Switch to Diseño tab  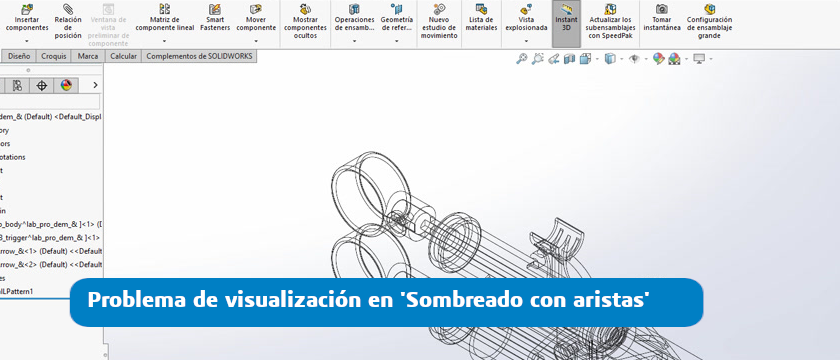point(19,56)
